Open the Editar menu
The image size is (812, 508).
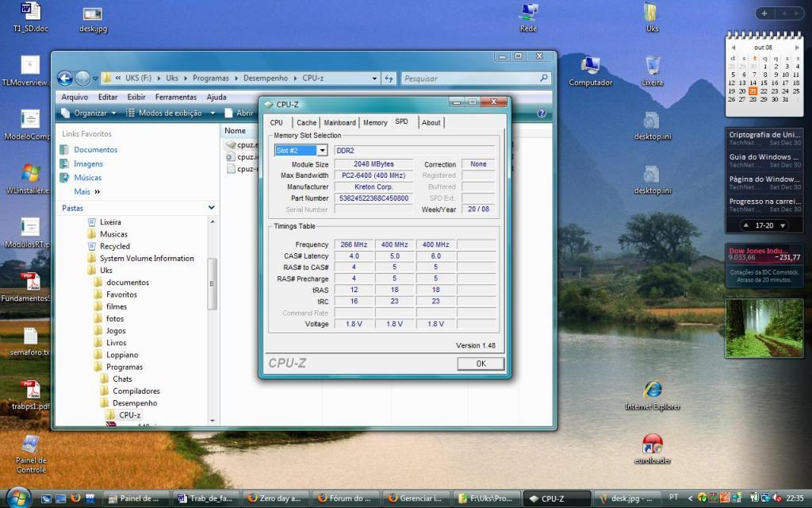click(108, 97)
